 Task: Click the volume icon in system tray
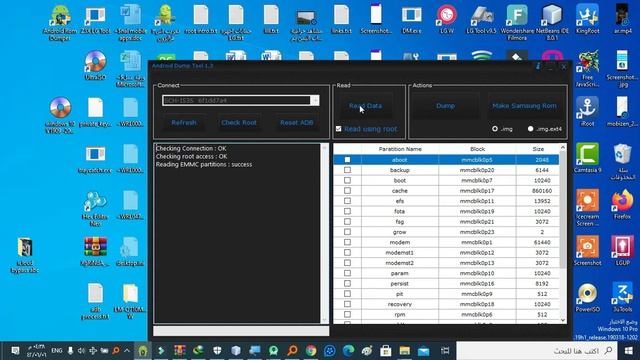(x=81, y=351)
